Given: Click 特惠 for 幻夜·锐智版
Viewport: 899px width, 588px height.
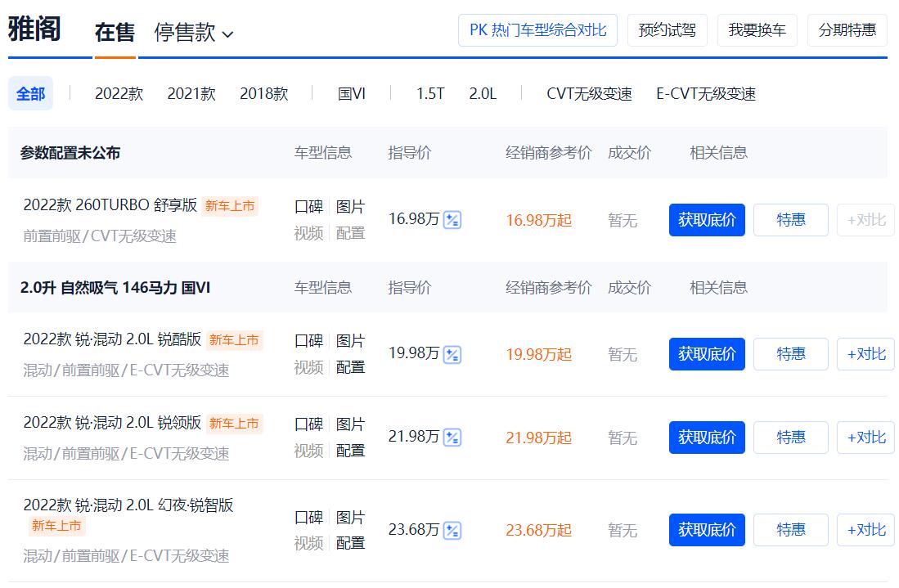Looking at the screenshot, I should tap(791, 530).
